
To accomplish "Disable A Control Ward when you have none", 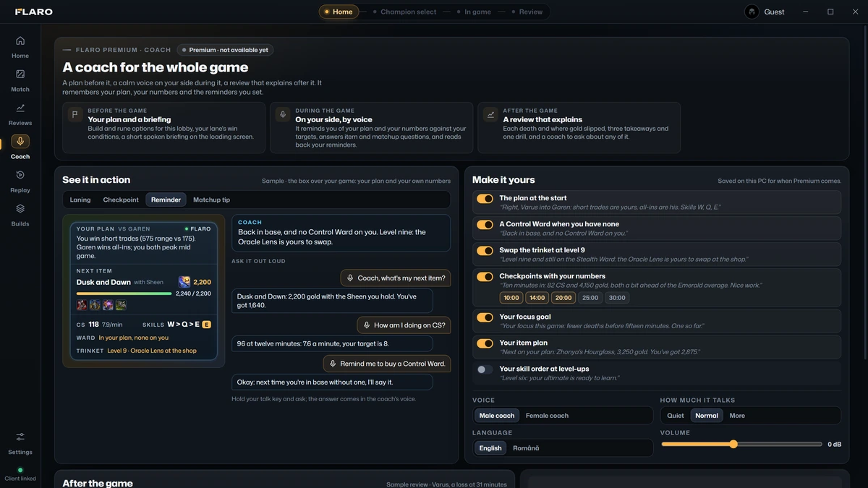I will [x=485, y=225].
